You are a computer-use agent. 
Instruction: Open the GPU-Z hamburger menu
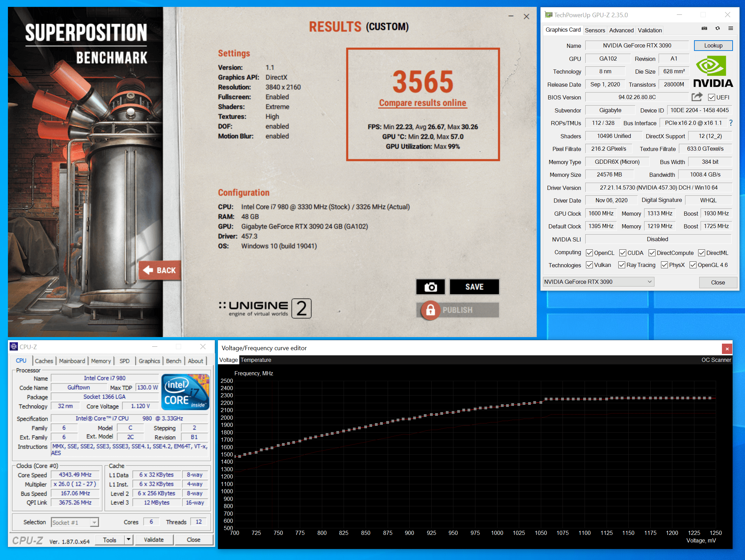(731, 29)
